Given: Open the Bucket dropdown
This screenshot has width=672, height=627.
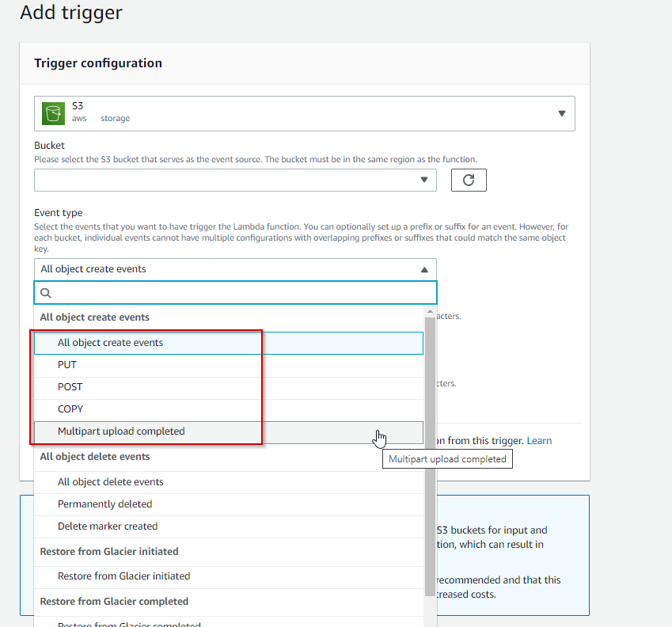Looking at the screenshot, I should coord(235,180).
